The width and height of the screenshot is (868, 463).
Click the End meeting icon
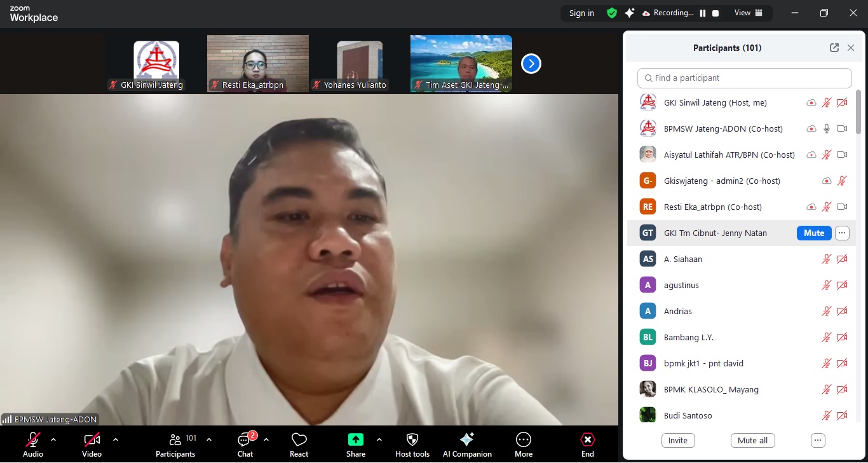pyautogui.click(x=588, y=440)
